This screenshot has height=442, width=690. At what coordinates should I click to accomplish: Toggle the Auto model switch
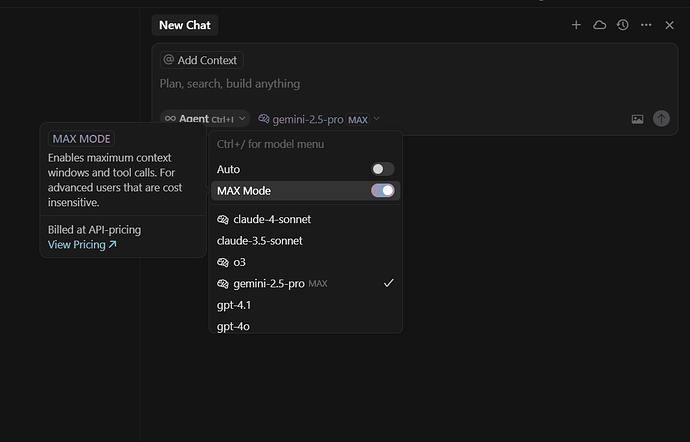pyautogui.click(x=382, y=169)
